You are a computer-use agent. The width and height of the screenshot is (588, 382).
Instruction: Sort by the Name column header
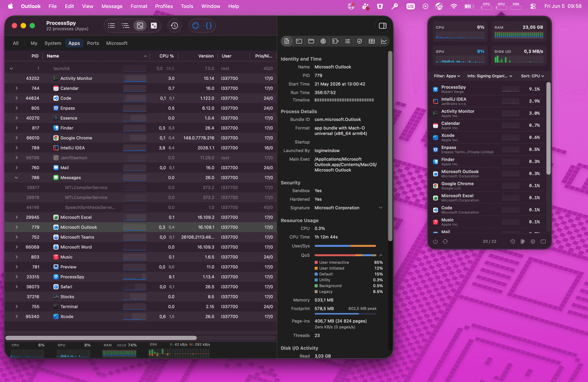click(x=96, y=56)
